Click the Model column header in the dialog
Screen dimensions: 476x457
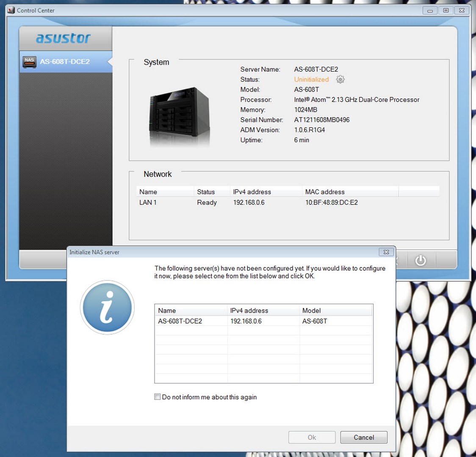click(335, 311)
